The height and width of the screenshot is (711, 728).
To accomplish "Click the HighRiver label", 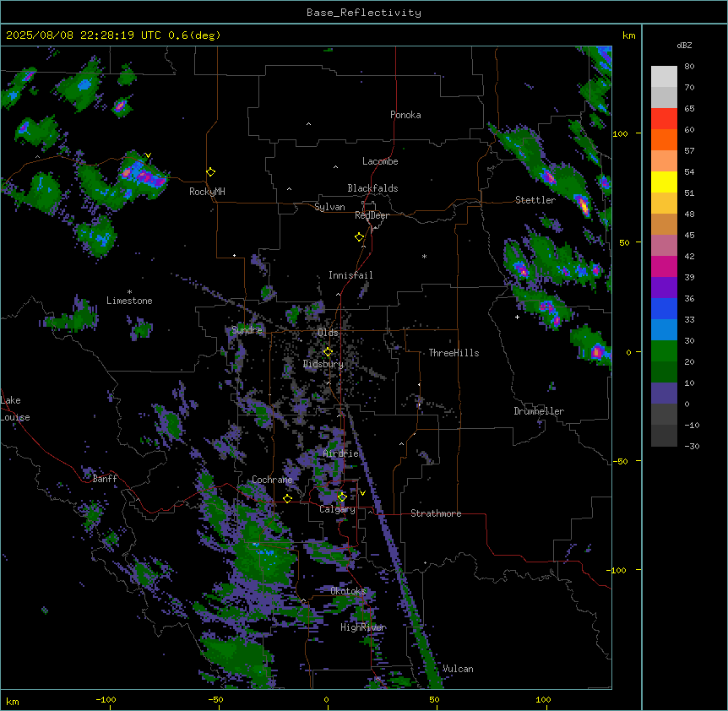I will [363, 627].
